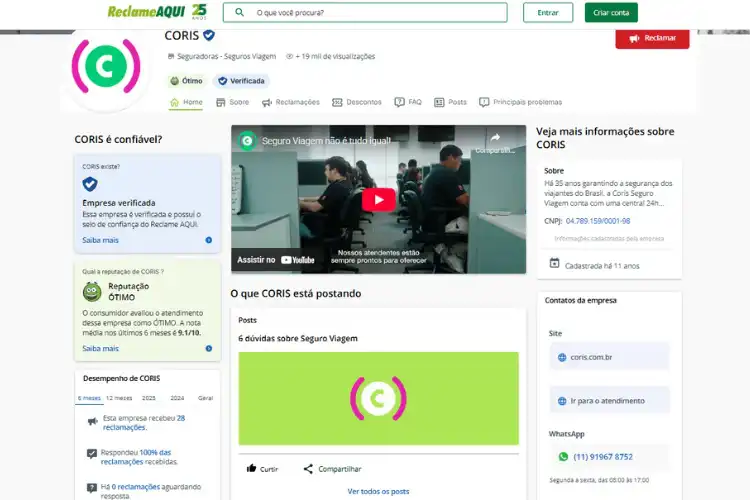
Task: Select the 12 meses performance tab
Action: [x=119, y=398]
